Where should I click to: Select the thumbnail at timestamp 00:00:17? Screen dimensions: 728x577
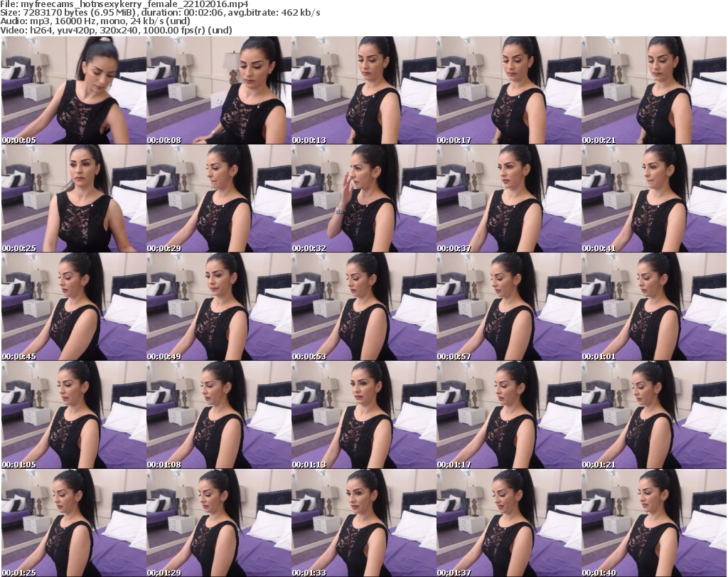(x=508, y=90)
